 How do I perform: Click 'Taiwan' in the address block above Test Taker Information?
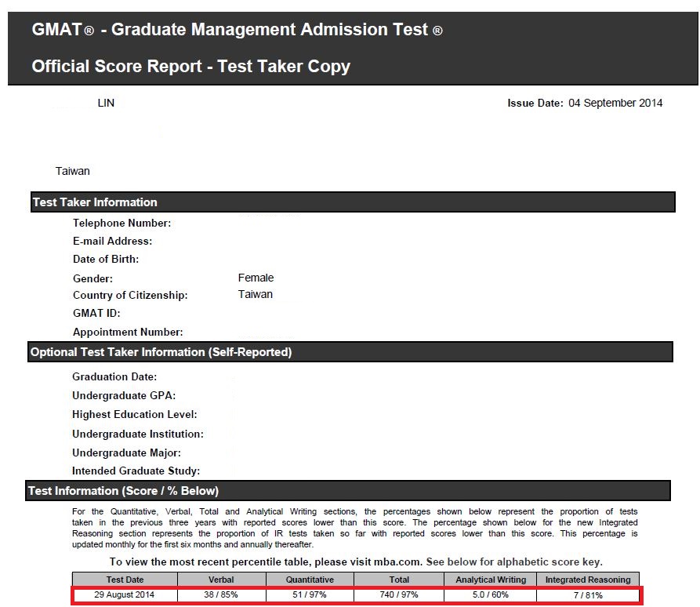point(72,171)
